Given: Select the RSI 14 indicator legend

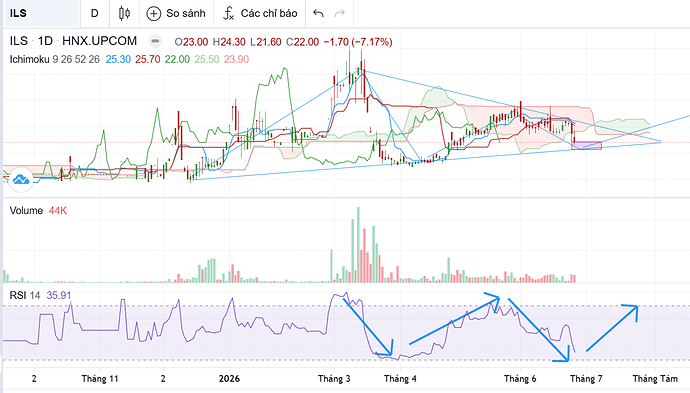Looking at the screenshot, I should point(25,295).
